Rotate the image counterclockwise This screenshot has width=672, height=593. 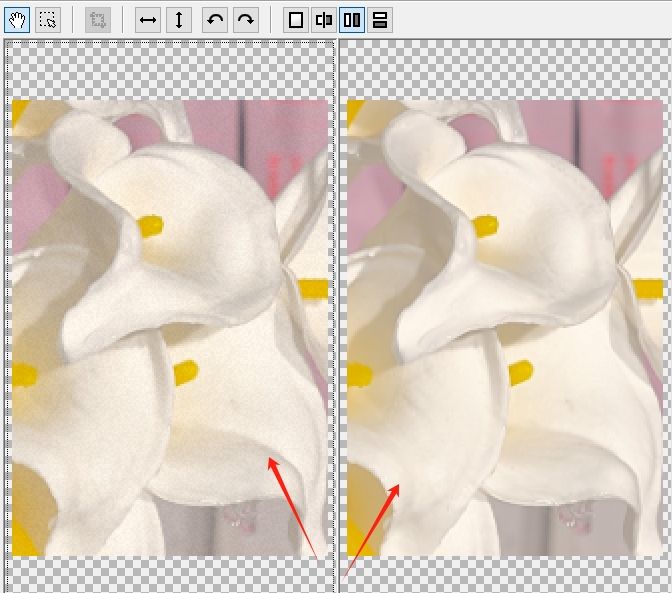(215, 20)
